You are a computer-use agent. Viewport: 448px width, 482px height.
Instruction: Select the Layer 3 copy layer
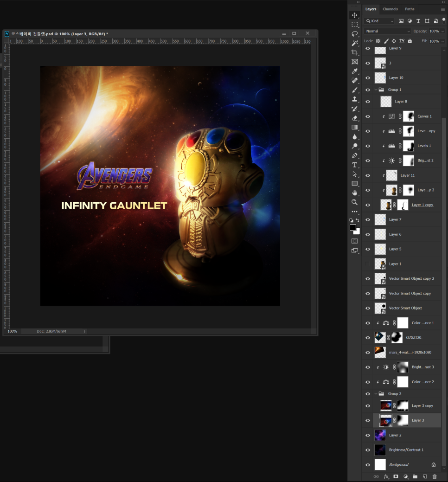tap(407, 406)
